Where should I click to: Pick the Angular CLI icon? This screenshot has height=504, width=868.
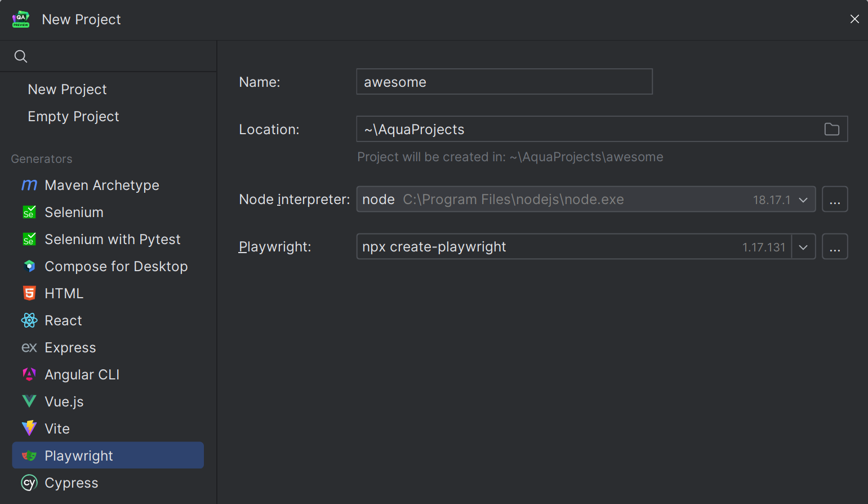(29, 374)
